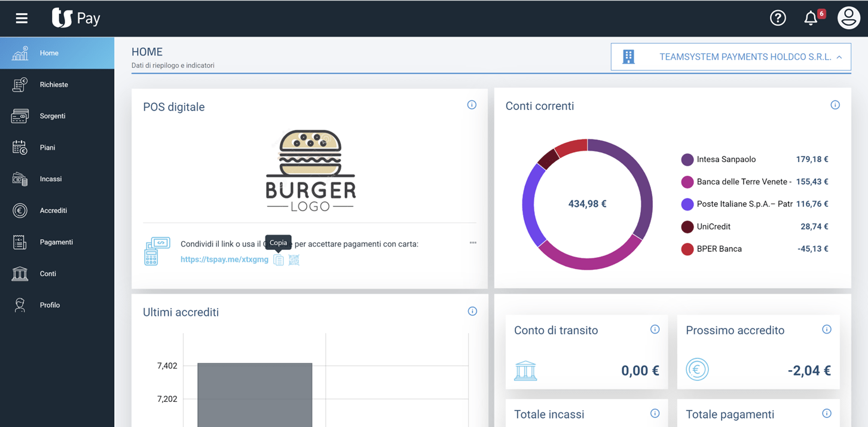The image size is (868, 427).
Task: Click the 155,43 € balance
Action: point(812,182)
